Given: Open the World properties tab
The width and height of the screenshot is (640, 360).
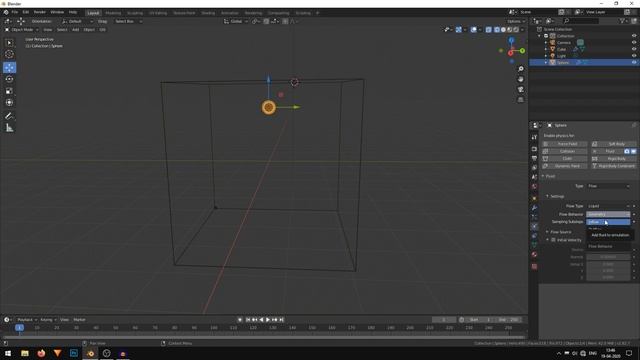Looking at the screenshot, I should (534, 187).
